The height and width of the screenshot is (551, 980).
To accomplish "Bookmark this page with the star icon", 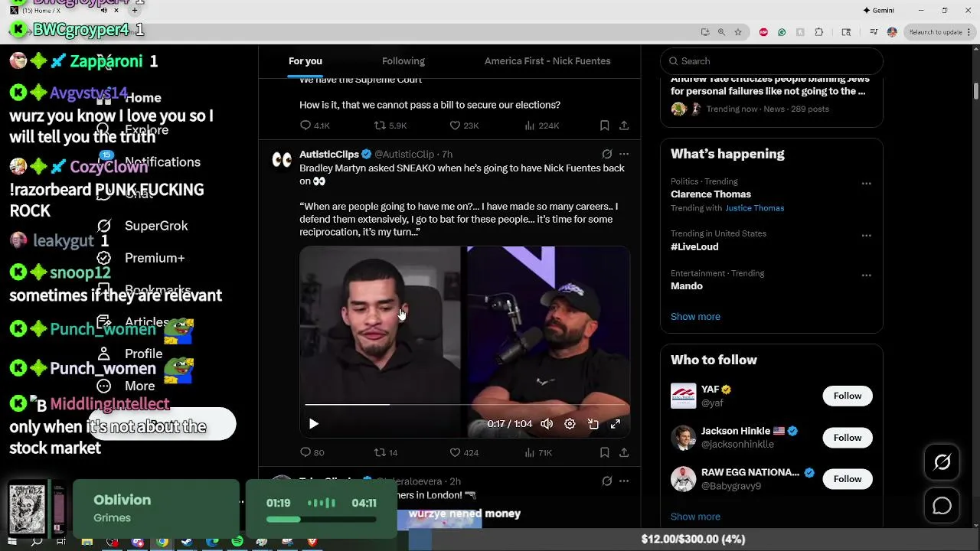I will 738,32.
